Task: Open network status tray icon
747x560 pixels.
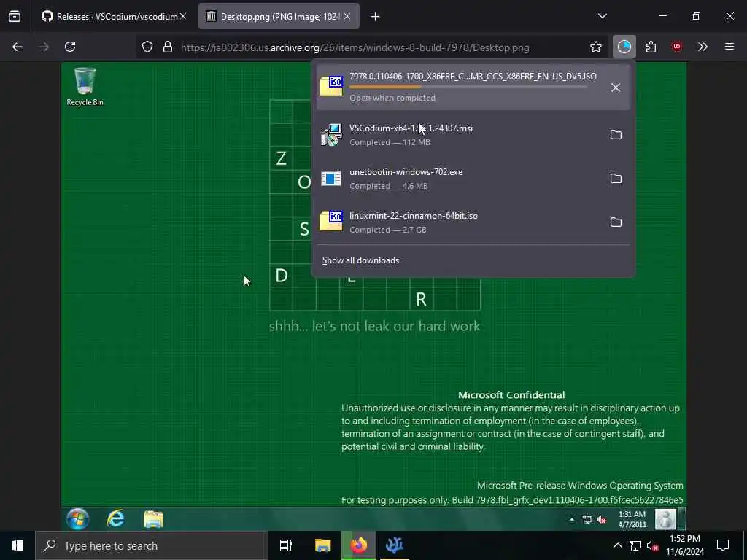Action: click(635, 545)
